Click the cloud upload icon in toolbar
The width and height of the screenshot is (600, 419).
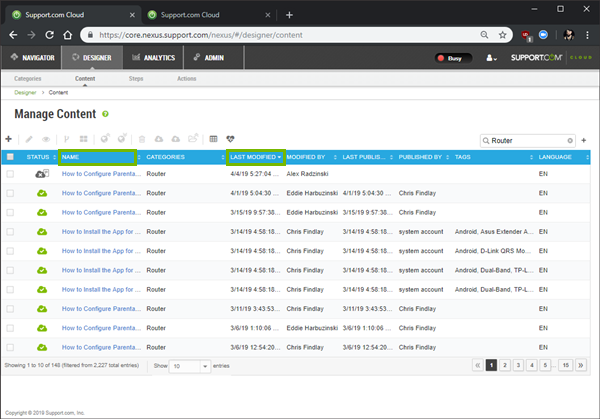pyautogui.click(x=176, y=139)
